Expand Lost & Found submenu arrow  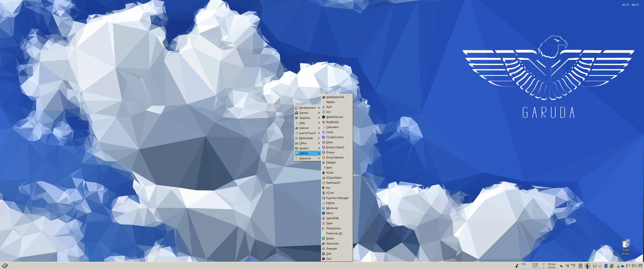pos(319,133)
